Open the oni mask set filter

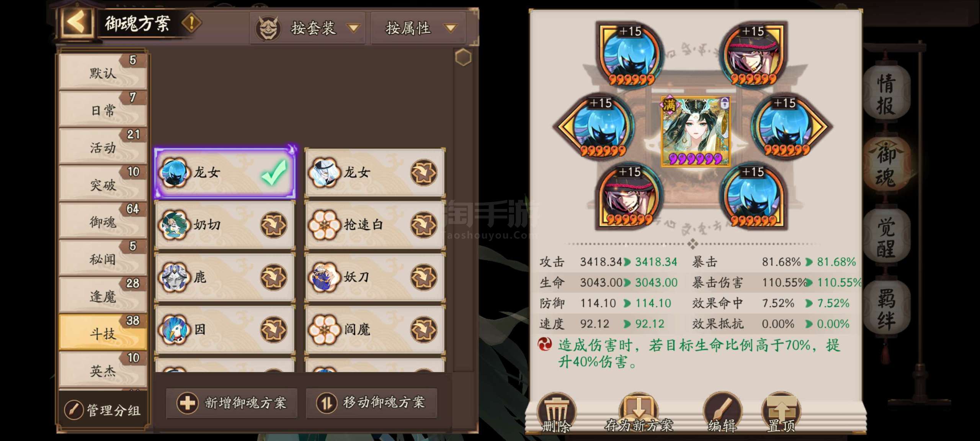click(268, 28)
